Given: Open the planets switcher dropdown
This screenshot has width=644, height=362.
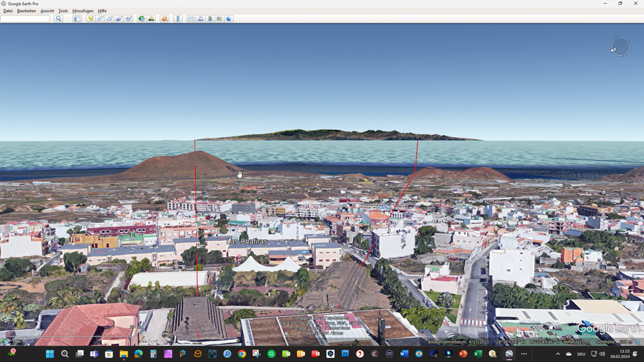Looking at the screenshot, I should tap(164, 19).
